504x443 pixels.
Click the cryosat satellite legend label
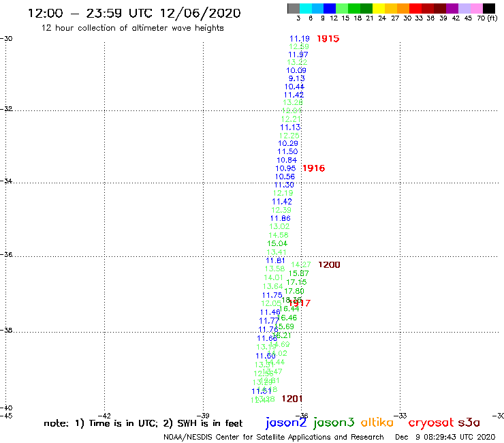[x=431, y=423]
